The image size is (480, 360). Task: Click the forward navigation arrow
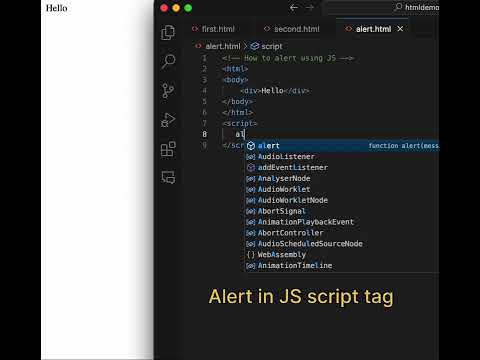click(x=310, y=8)
